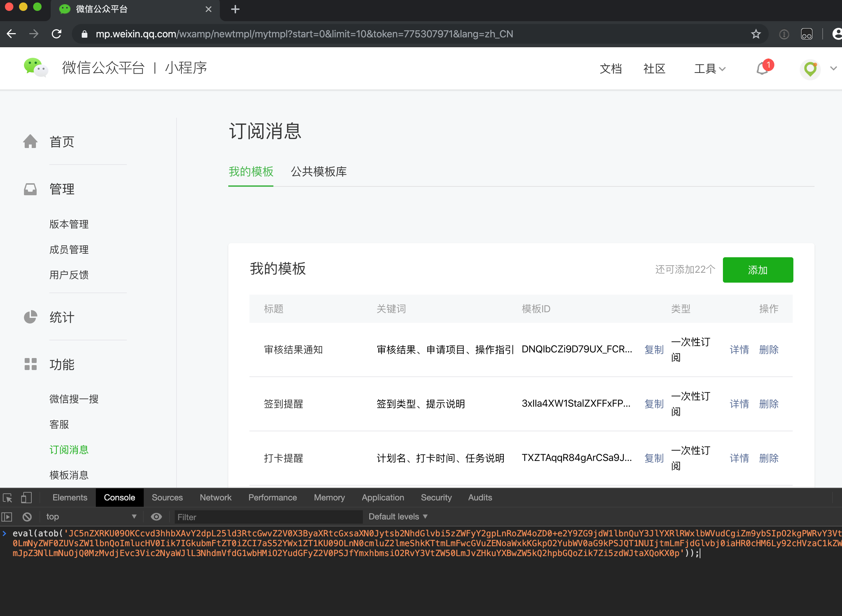The width and height of the screenshot is (842, 616).
Task: Open Default levels dropdown
Action: click(398, 517)
